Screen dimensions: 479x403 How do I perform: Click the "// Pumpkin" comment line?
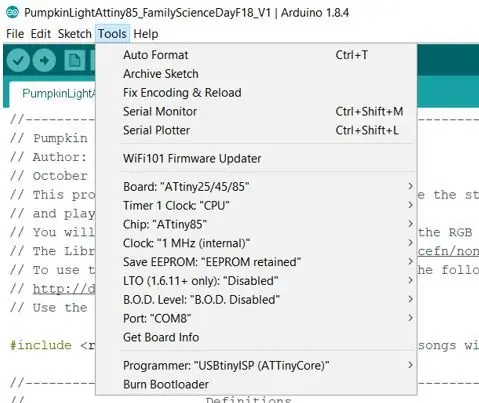point(48,138)
